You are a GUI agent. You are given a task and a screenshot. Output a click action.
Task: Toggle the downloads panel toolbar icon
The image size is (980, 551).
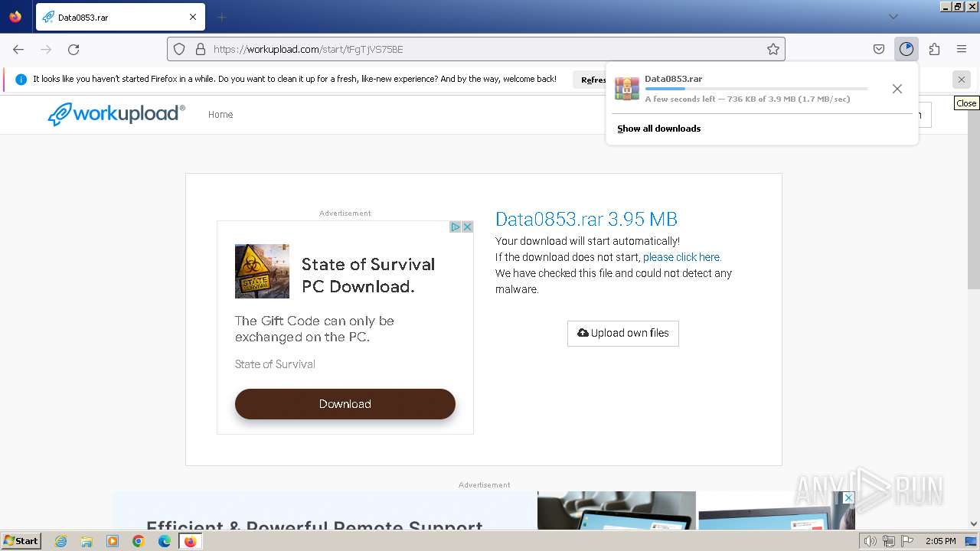tap(906, 49)
